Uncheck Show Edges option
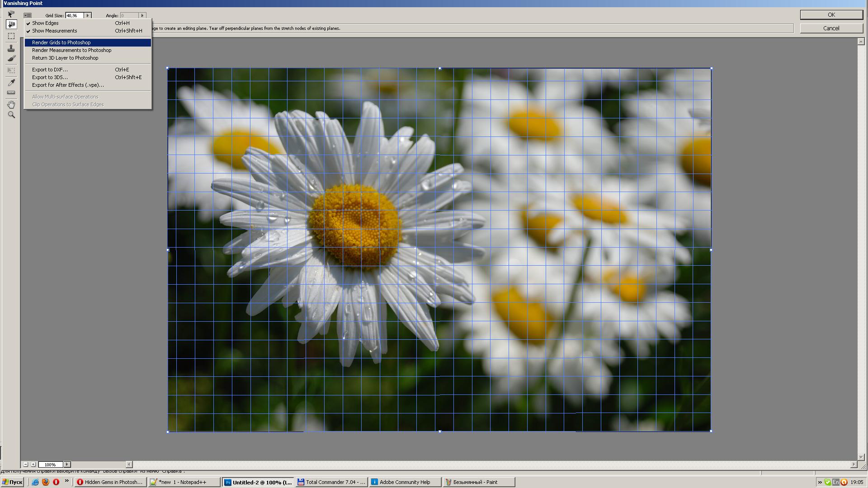The height and width of the screenshot is (488, 868). (x=45, y=23)
